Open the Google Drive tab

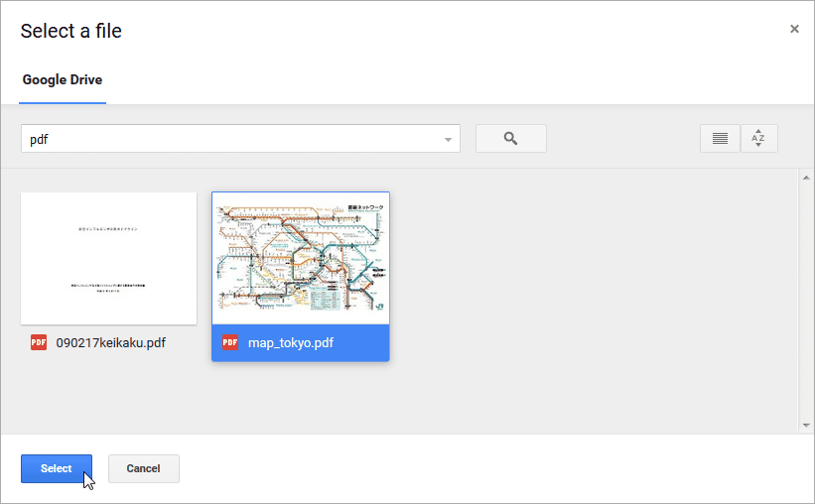point(63,80)
